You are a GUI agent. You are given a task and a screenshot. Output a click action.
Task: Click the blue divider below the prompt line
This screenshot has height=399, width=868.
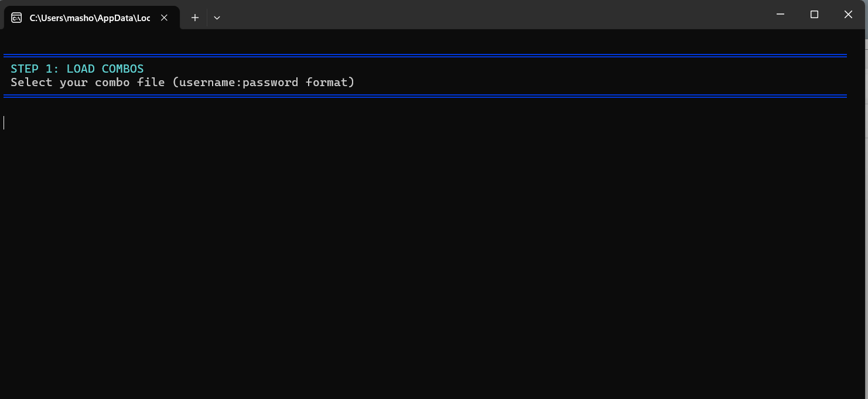[425, 96]
